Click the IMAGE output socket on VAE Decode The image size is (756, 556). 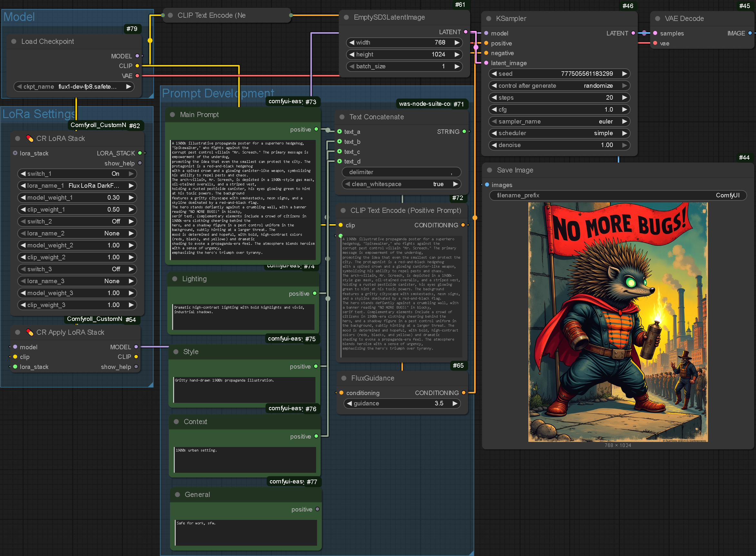(750, 33)
